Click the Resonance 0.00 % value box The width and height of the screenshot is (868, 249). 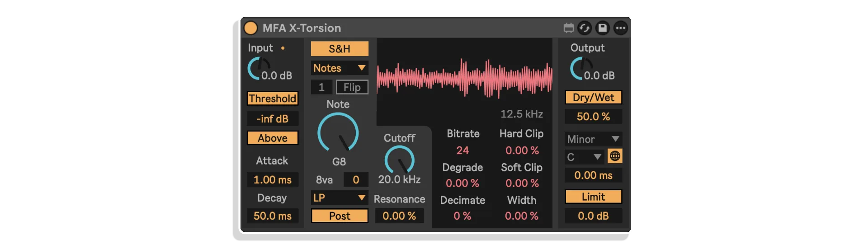399,216
